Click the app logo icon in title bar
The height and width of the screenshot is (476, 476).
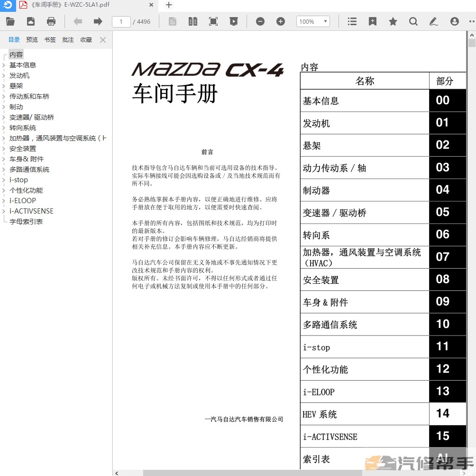(8, 5)
